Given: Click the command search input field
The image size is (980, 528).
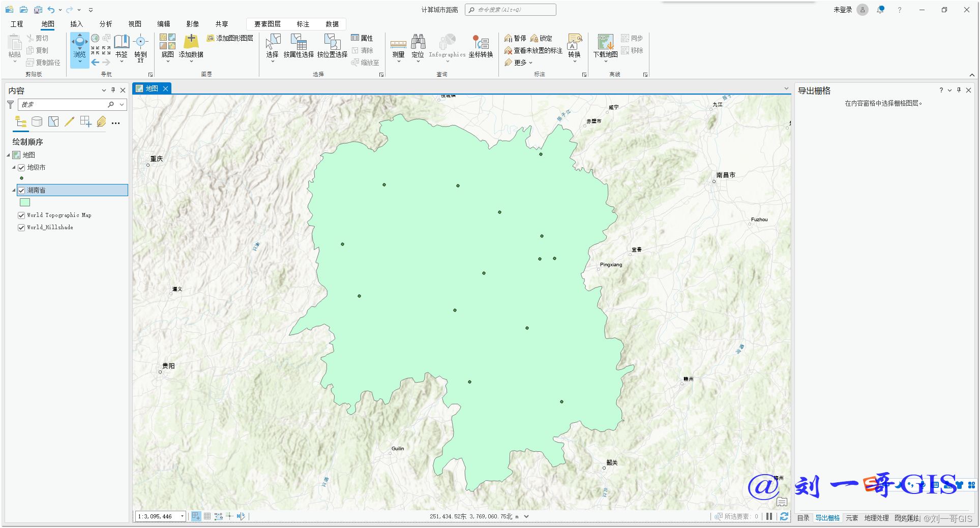Looking at the screenshot, I should 510,10.
